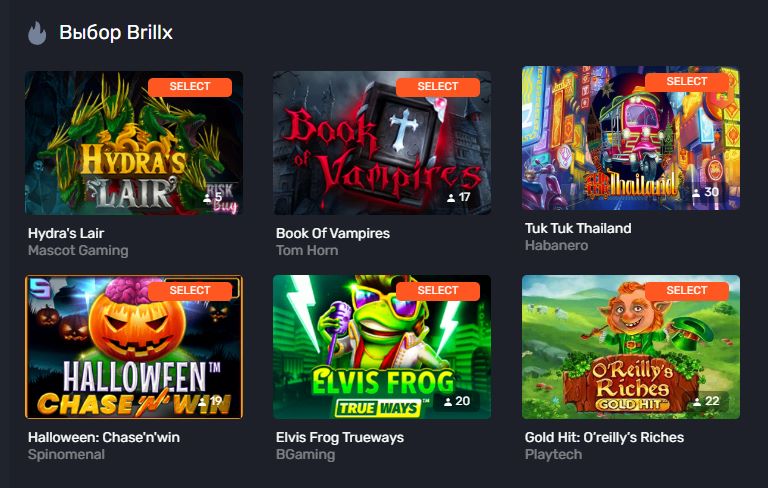Viewport: 768px width, 488px height.
Task: Open the Tuk Tuk Thailand title link
Action: [578, 228]
